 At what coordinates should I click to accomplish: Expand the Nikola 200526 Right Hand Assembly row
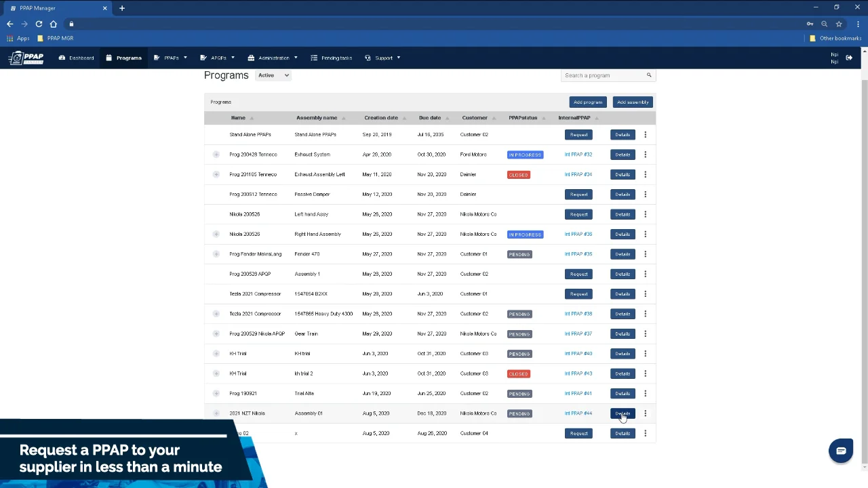click(x=216, y=234)
